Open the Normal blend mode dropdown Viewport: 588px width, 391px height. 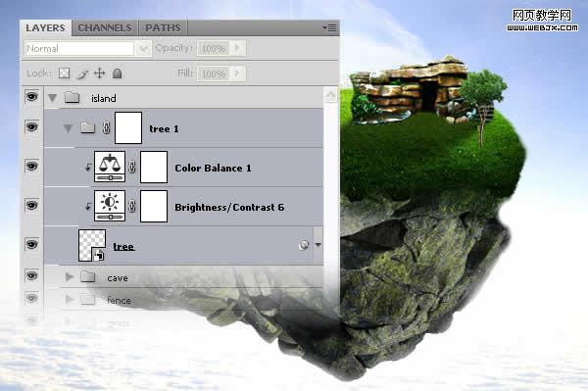pyautogui.click(x=143, y=48)
